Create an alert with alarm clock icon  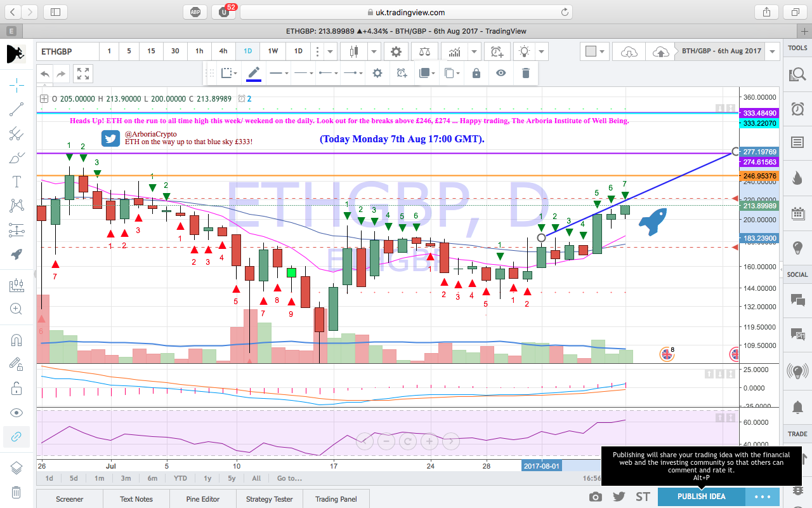497,51
